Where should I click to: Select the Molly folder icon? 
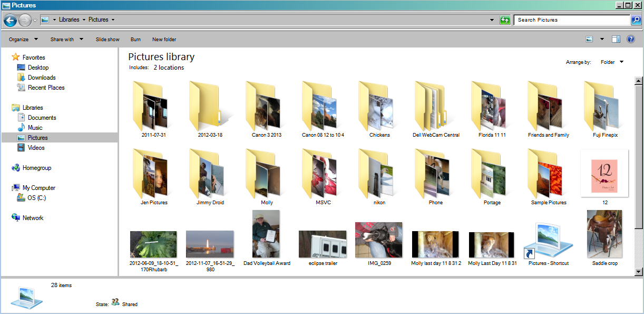pyautogui.click(x=263, y=174)
